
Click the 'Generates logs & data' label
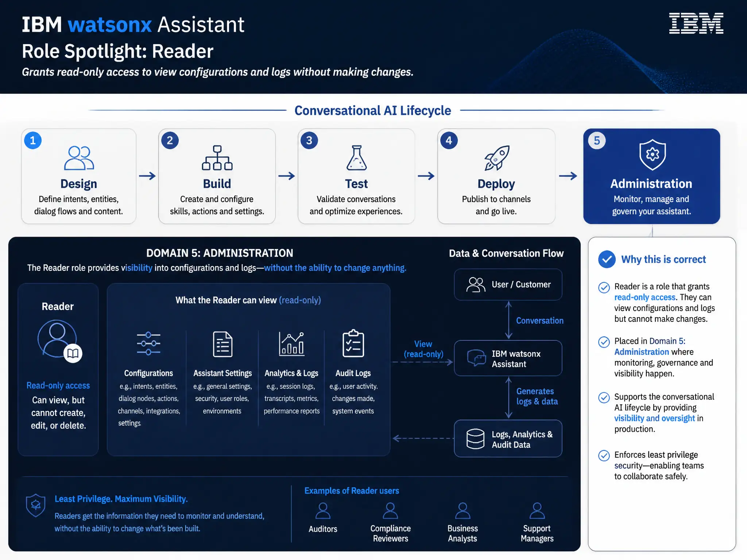pyautogui.click(x=537, y=397)
